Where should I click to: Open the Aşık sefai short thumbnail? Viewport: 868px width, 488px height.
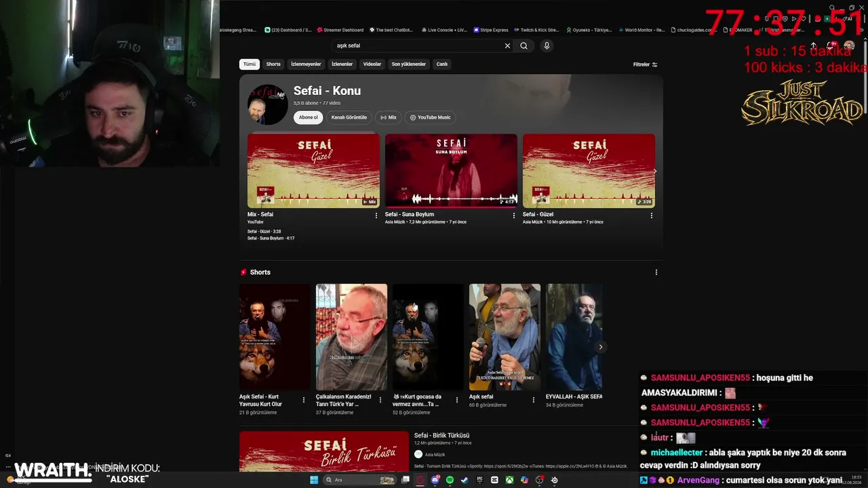[x=505, y=337]
